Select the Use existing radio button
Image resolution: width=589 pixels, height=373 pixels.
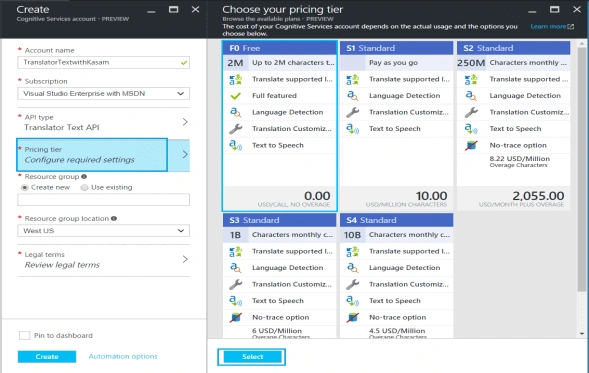(x=85, y=187)
